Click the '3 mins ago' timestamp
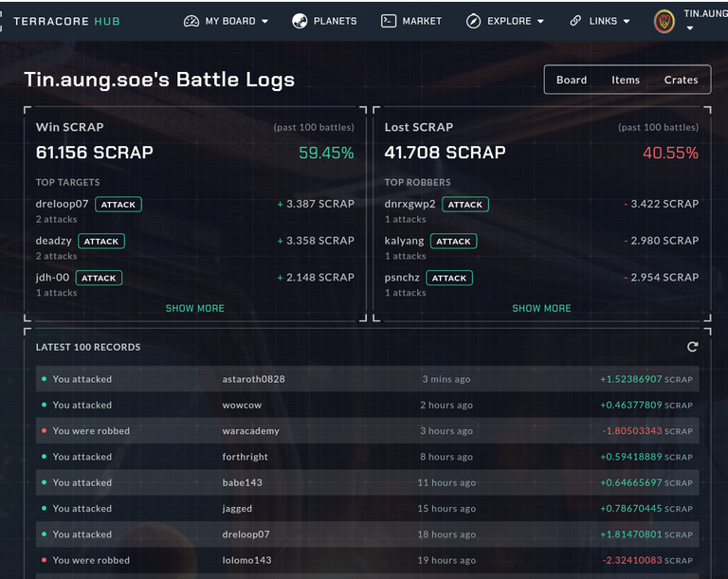This screenshot has height=579, width=728. point(446,379)
